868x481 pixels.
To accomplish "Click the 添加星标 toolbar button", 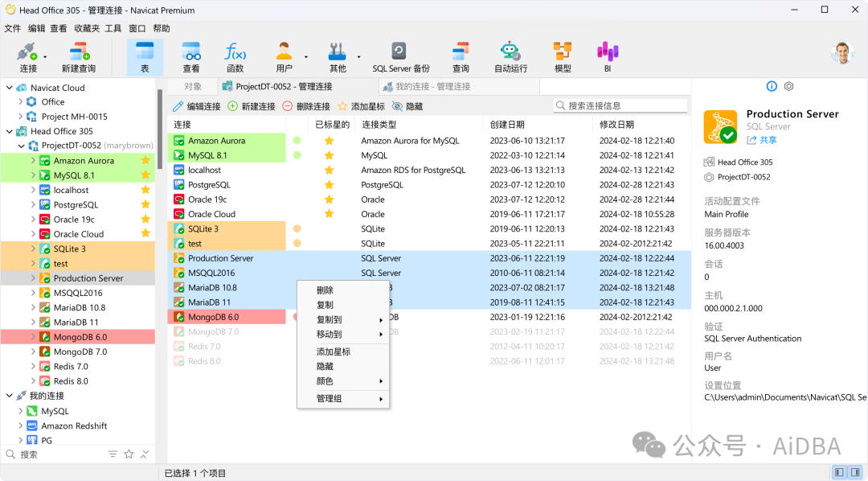I will [361, 106].
